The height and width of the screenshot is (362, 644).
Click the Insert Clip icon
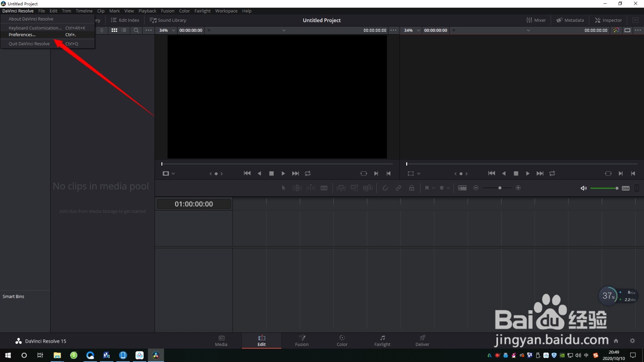point(341,188)
